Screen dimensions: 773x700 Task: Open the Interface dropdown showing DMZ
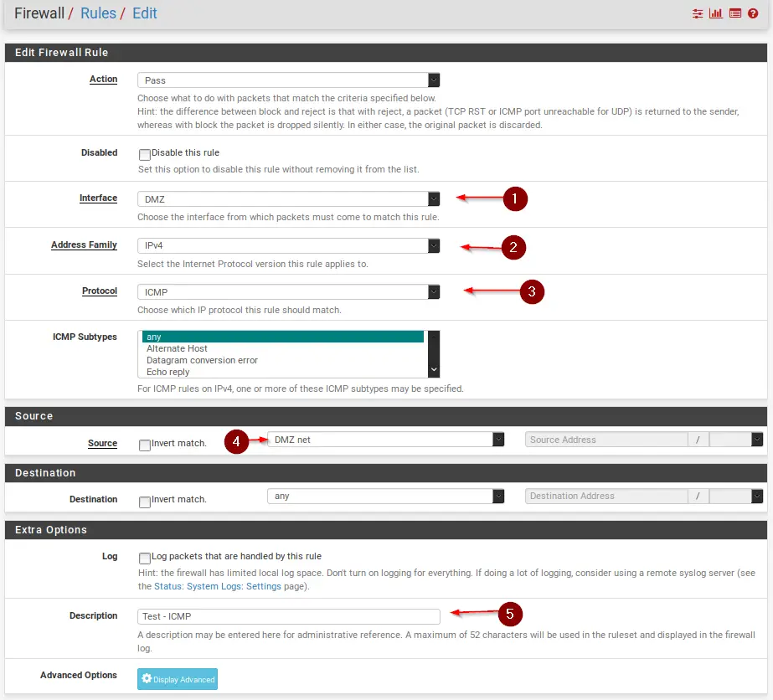click(288, 198)
